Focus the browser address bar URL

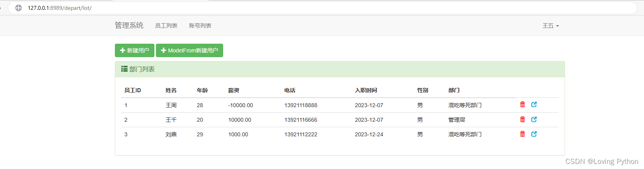tap(60, 8)
